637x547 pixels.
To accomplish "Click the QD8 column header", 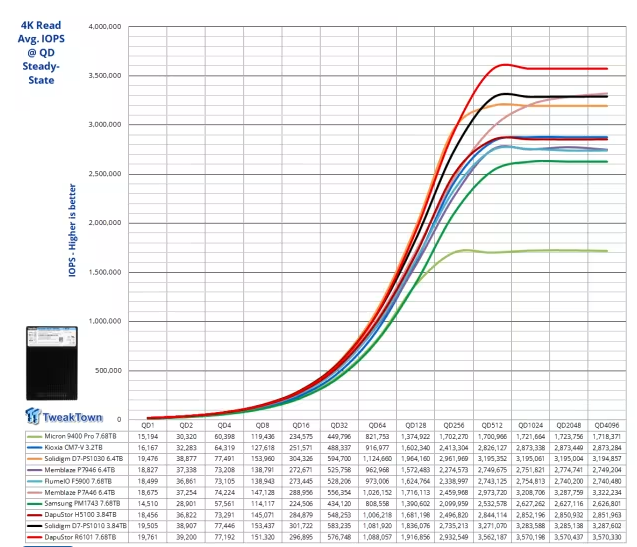I will point(262,425).
